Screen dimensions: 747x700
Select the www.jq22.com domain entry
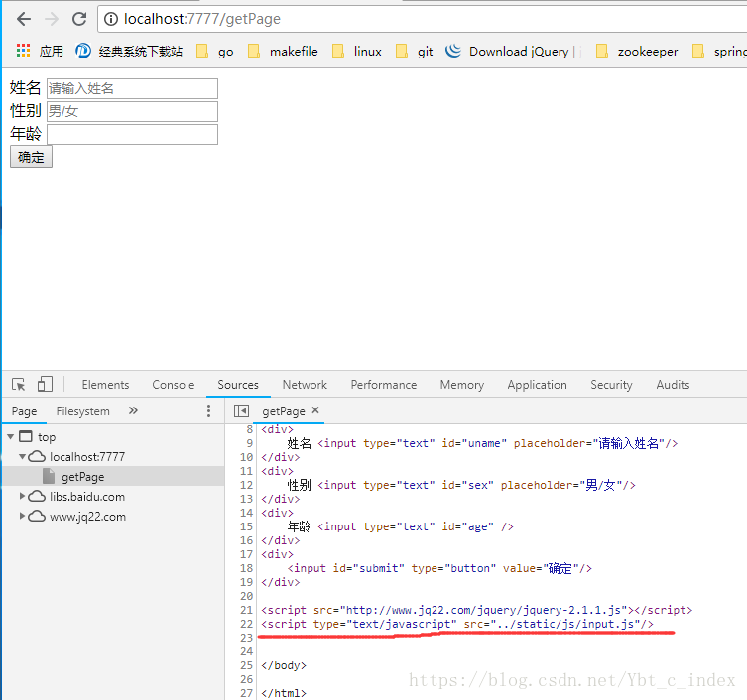87,517
